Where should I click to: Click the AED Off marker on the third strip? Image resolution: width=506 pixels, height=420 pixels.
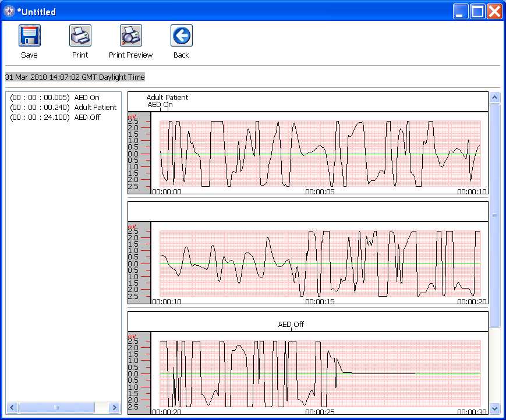[291, 324]
